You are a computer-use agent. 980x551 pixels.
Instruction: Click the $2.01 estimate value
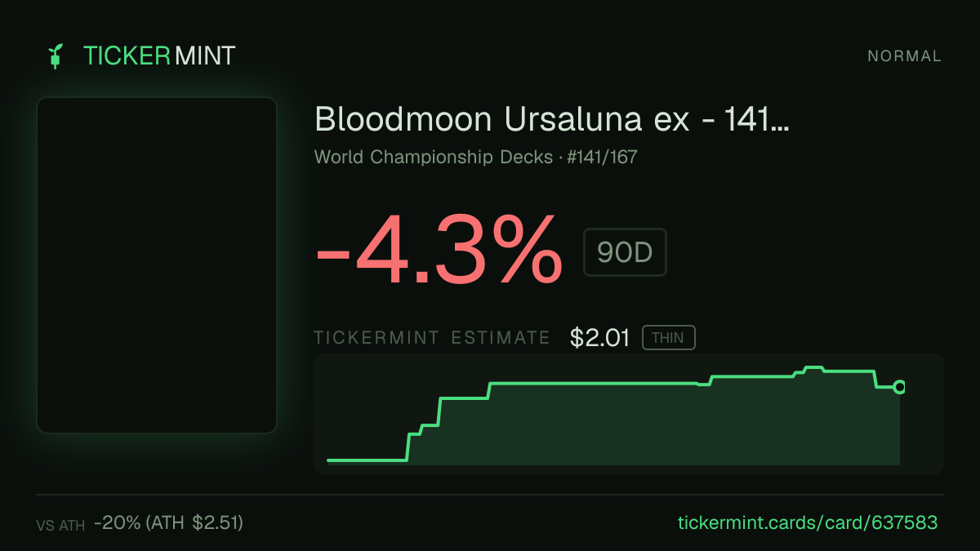(x=600, y=338)
